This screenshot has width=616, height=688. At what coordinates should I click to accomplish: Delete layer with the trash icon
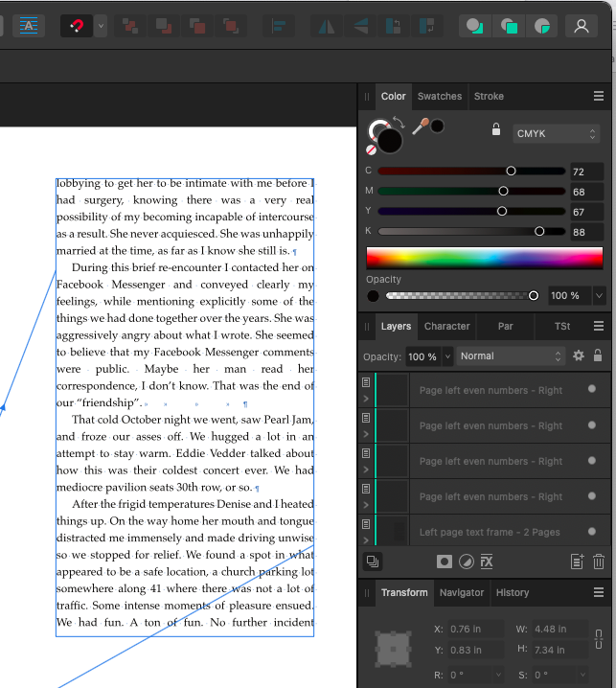pyautogui.click(x=599, y=562)
